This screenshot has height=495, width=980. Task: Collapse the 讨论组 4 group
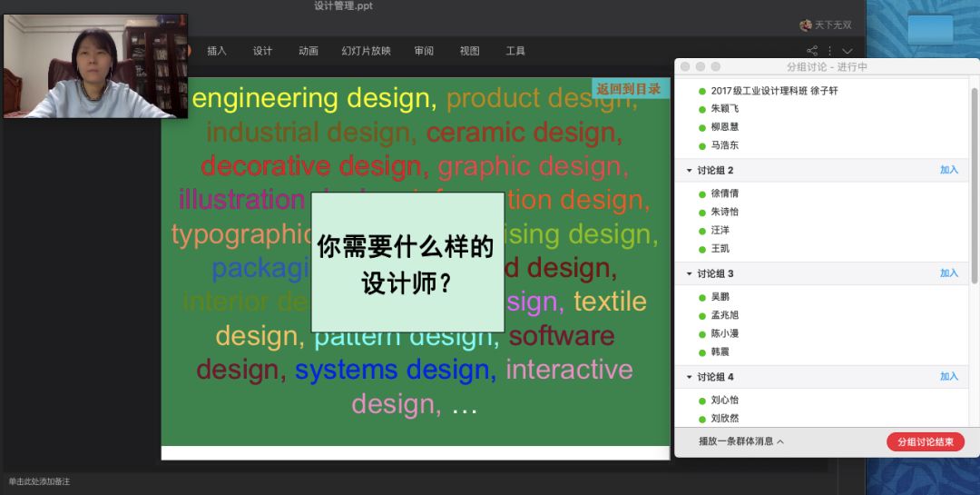pos(688,377)
